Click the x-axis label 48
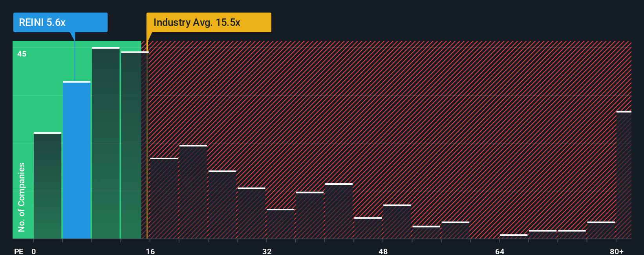The height and width of the screenshot is (255, 644). tap(383, 251)
